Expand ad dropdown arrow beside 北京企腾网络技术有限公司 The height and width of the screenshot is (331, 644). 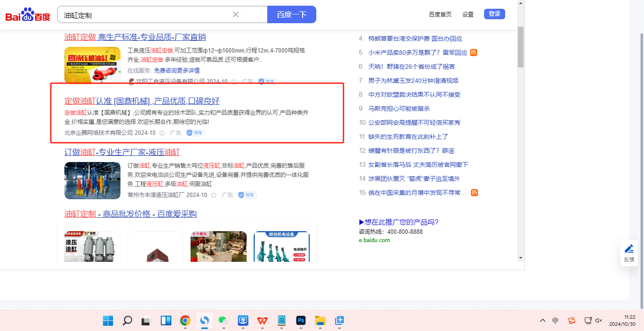[x=162, y=133]
